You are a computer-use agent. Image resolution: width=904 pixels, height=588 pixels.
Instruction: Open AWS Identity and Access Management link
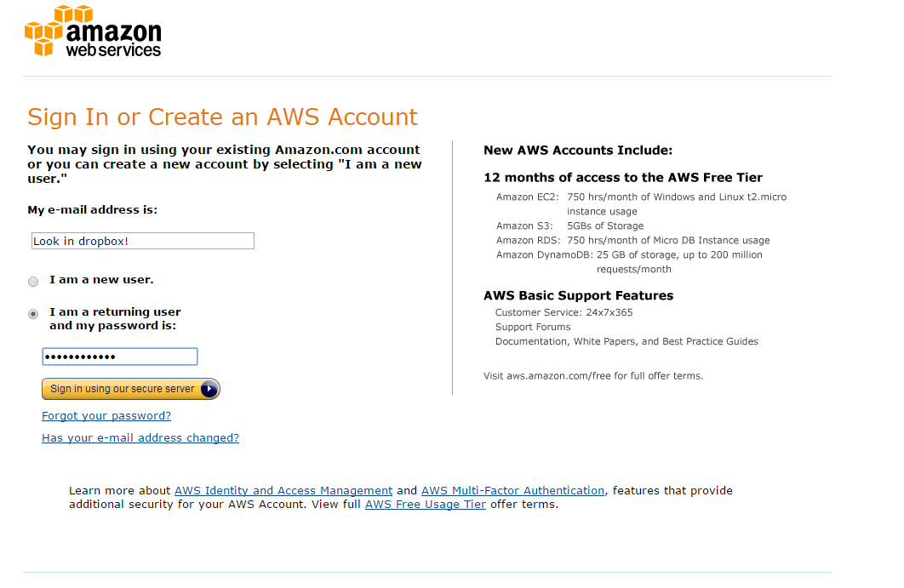[283, 491]
